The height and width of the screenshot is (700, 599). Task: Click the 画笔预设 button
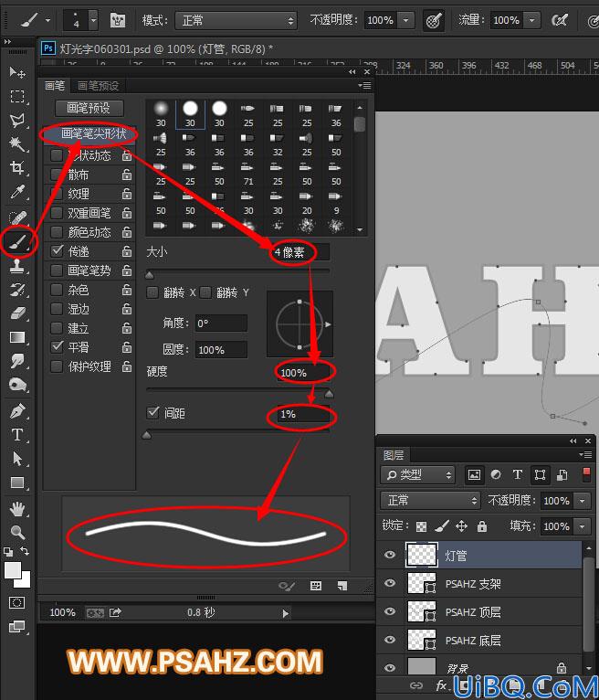89,108
